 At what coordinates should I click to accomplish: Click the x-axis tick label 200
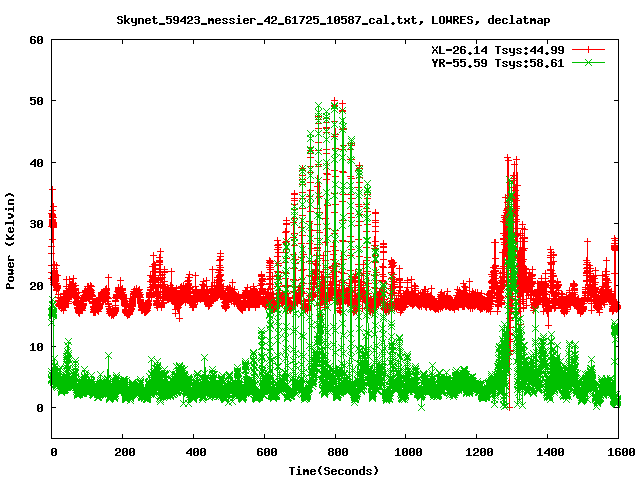click(124, 452)
